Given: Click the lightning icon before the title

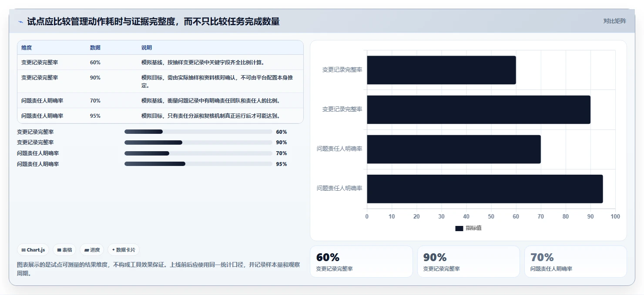Looking at the screenshot, I should pos(20,22).
